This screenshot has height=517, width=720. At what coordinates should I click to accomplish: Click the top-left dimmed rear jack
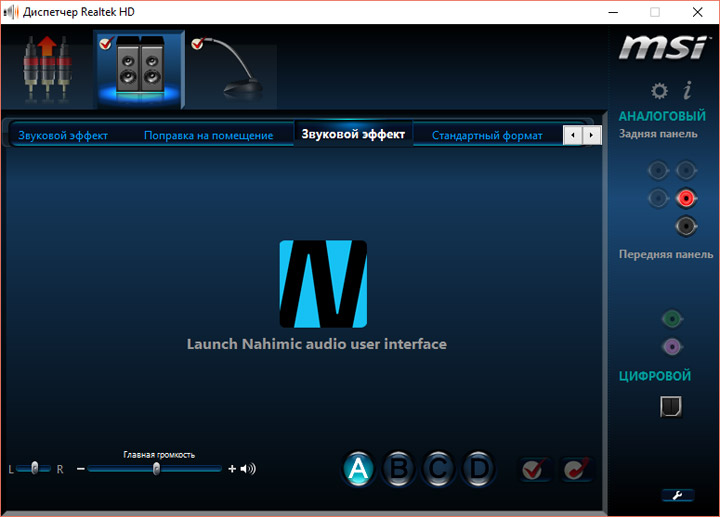pos(658,171)
